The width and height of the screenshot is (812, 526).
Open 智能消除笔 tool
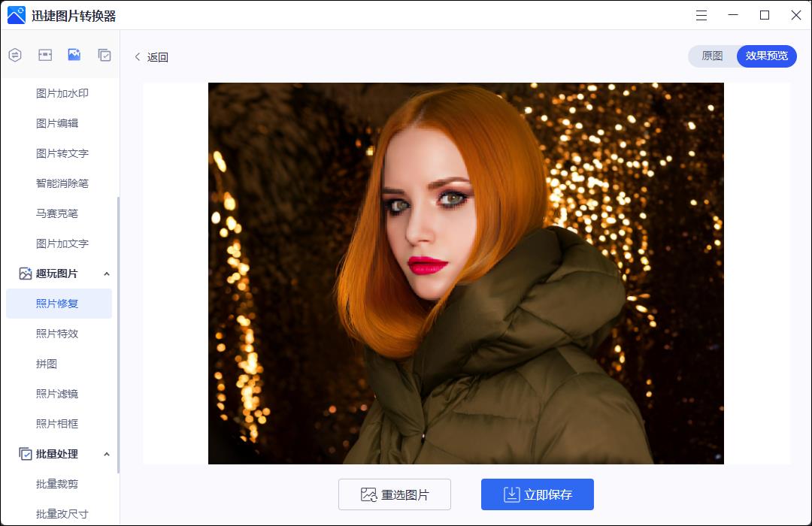62,183
